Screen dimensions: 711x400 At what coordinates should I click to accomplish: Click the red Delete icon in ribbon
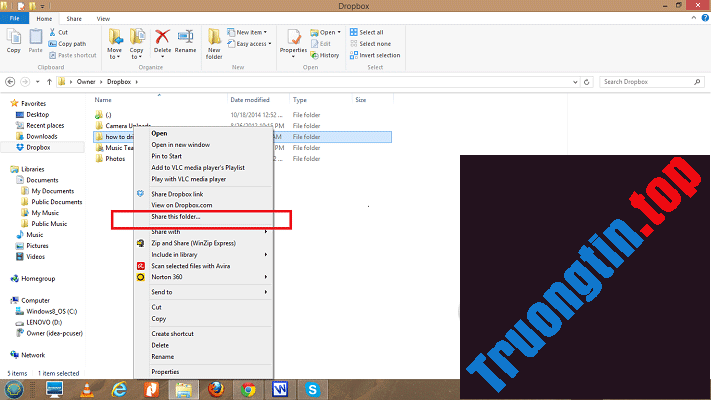click(x=162, y=37)
